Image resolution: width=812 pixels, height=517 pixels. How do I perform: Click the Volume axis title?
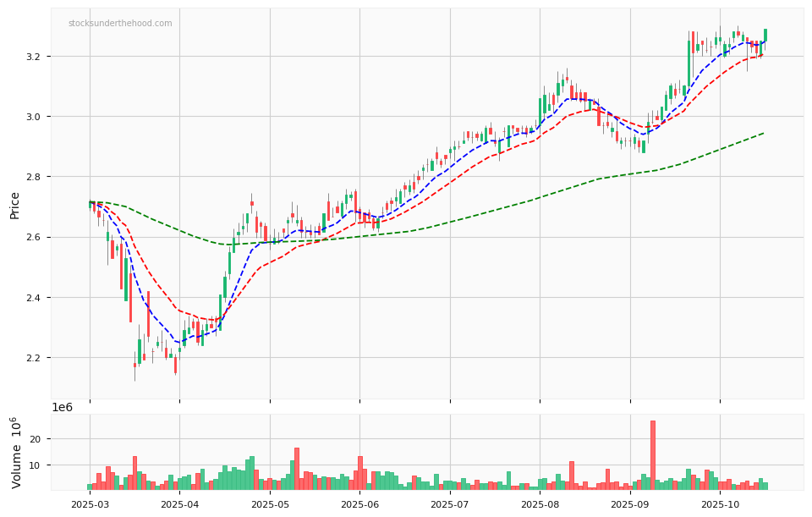16,452
